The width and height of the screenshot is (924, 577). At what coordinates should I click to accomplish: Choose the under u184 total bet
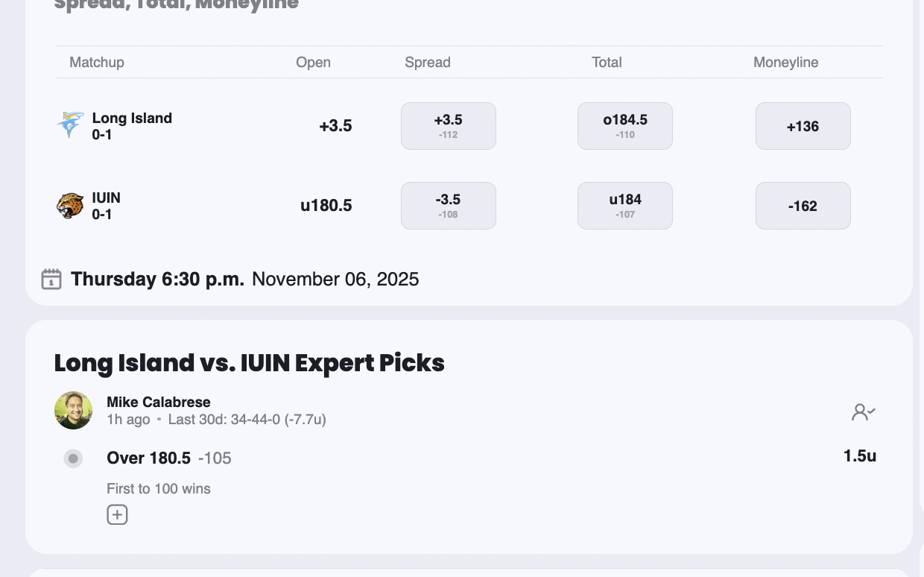pos(625,206)
